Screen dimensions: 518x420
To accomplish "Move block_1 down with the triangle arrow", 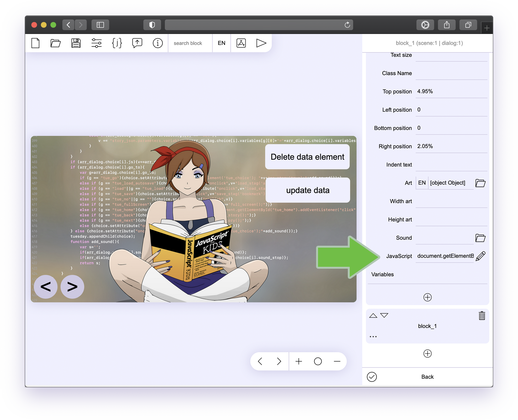I will click(384, 316).
